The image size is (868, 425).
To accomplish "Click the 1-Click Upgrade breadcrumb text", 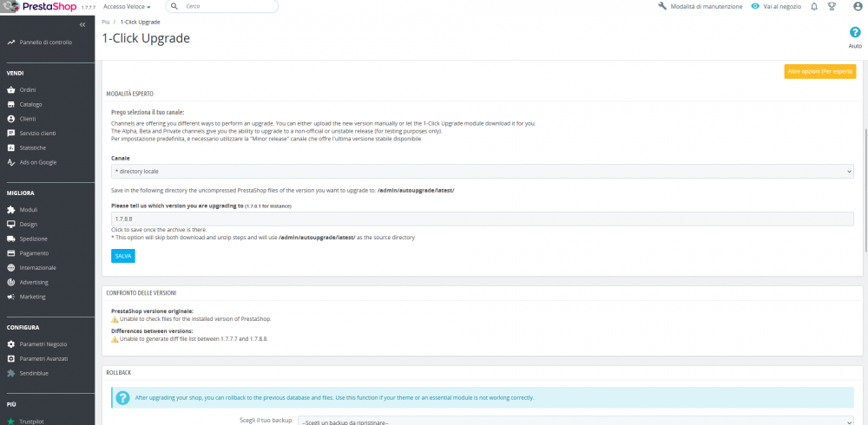I will pos(141,23).
